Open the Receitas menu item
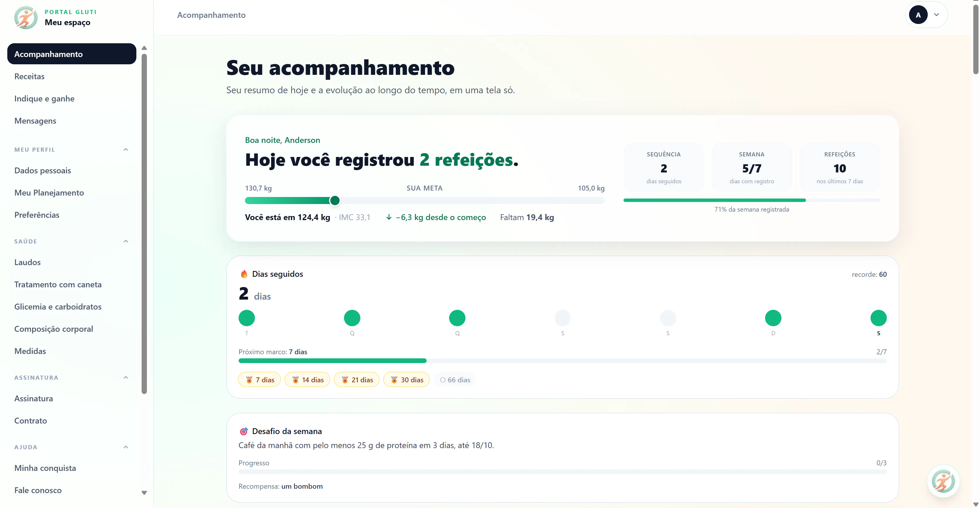Screen dimensions: 980x508 tap(72, 76)
